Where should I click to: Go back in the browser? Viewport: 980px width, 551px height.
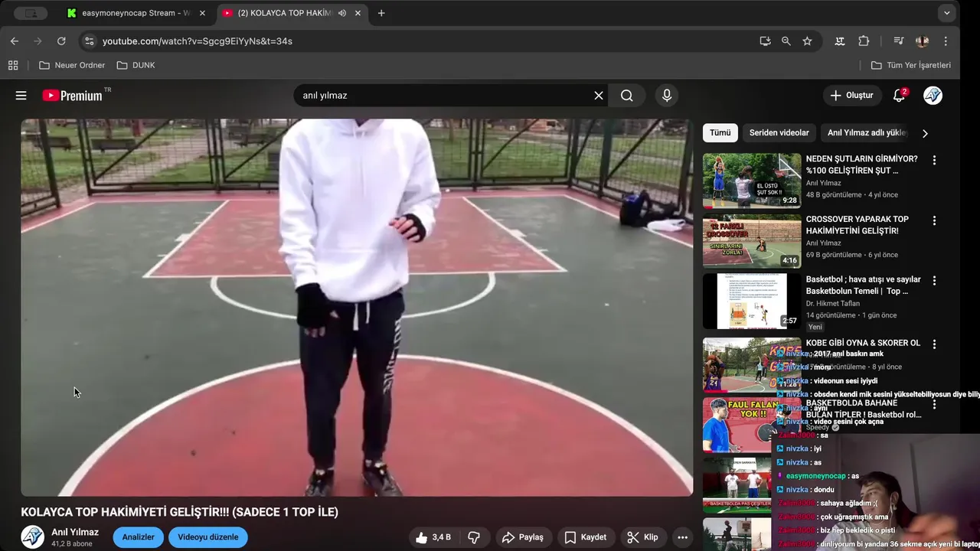pyautogui.click(x=15, y=41)
